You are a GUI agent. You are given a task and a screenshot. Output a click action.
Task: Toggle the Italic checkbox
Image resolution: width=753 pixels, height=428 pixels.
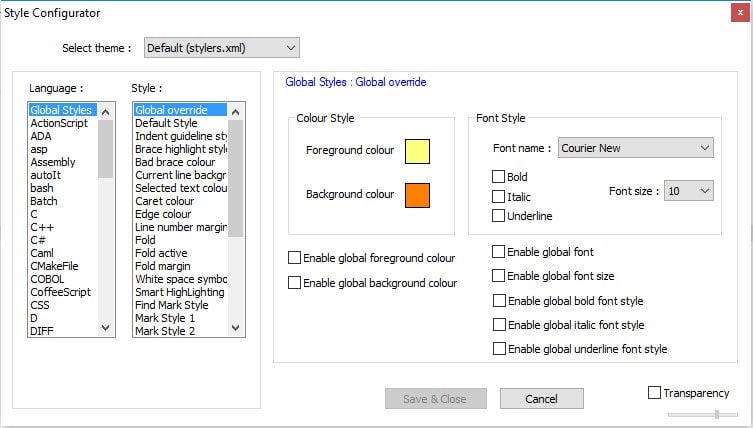[x=498, y=196]
